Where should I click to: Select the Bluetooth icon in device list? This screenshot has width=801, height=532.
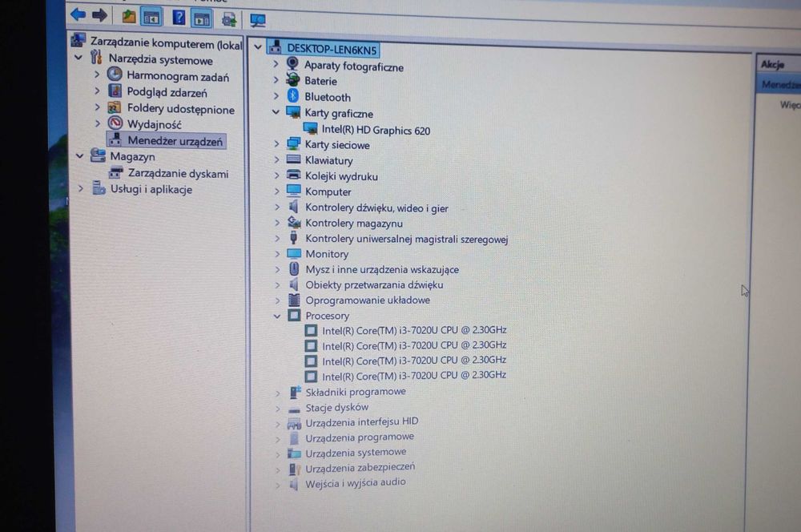292,95
